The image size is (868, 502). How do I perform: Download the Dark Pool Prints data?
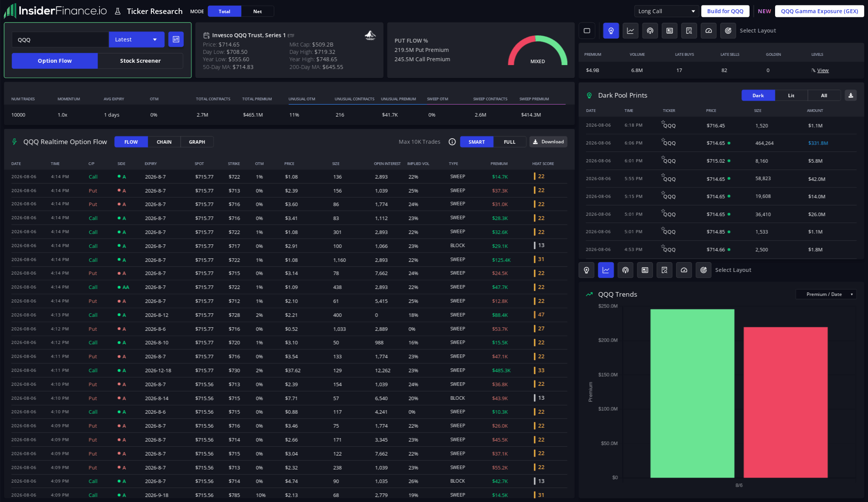coord(851,95)
